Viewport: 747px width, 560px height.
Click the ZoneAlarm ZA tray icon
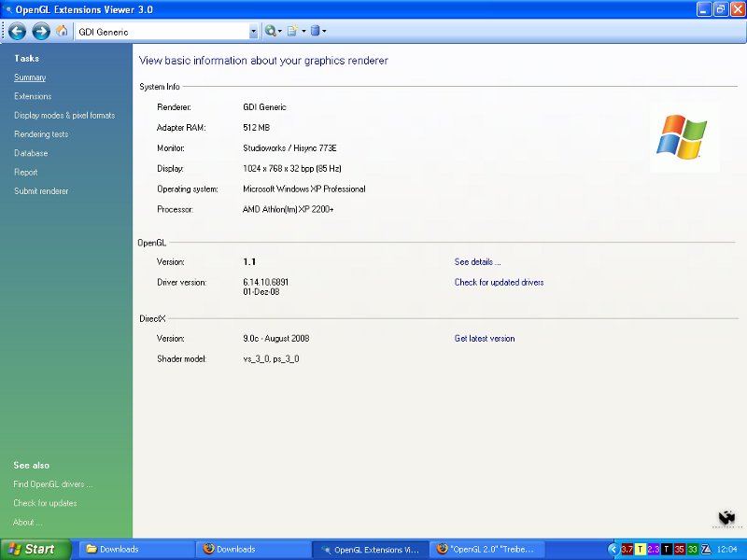[706, 549]
